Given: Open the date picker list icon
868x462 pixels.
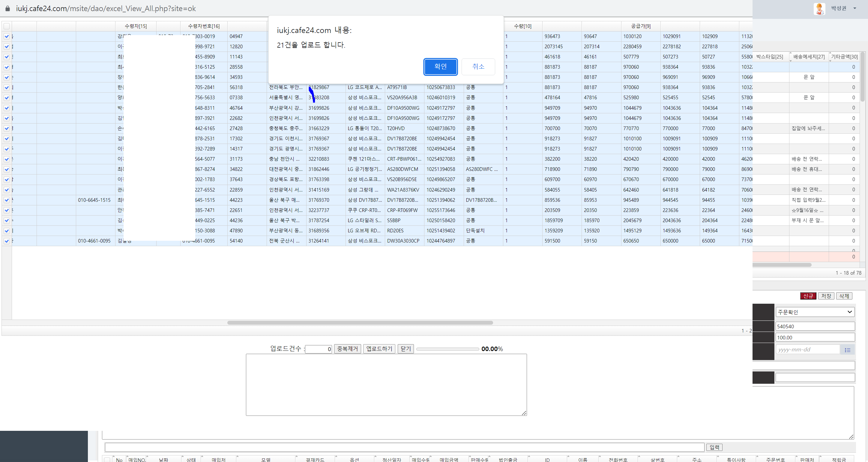Looking at the screenshot, I should [847, 350].
